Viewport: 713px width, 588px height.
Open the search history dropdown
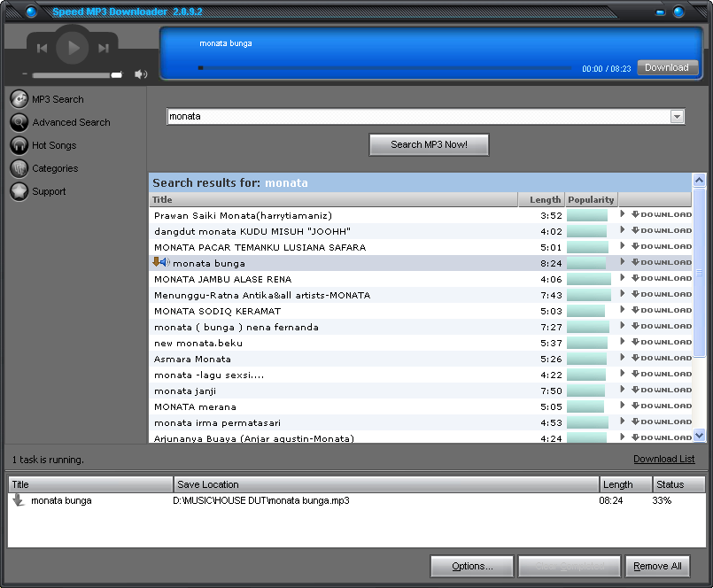tap(677, 116)
